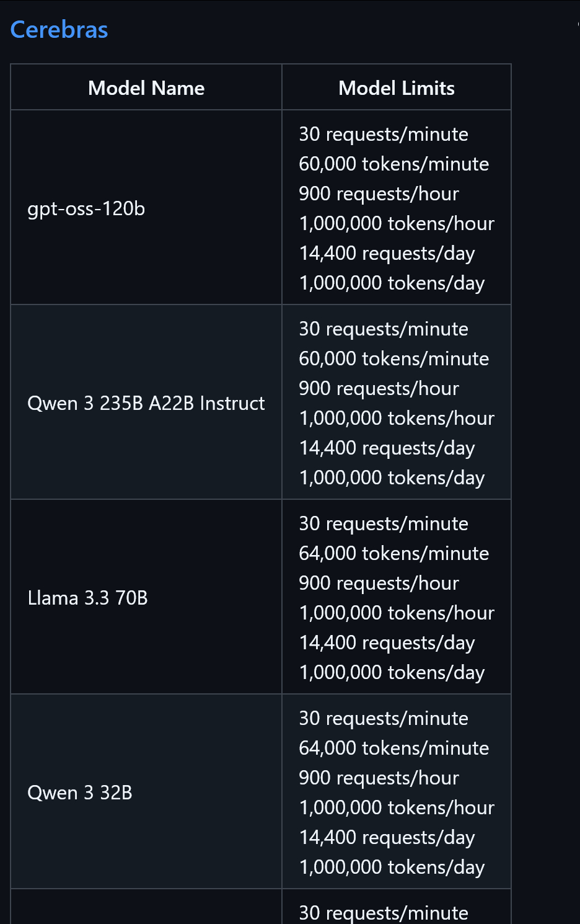
Task: Click the Model Limits column header
Action: point(397,88)
